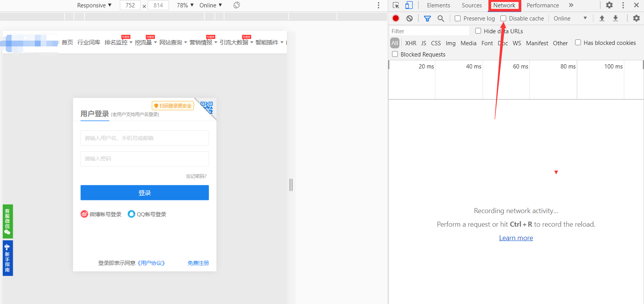Image resolution: width=644 pixels, height=304 pixels.
Task: Focus the username input field
Action: [145, 138]
